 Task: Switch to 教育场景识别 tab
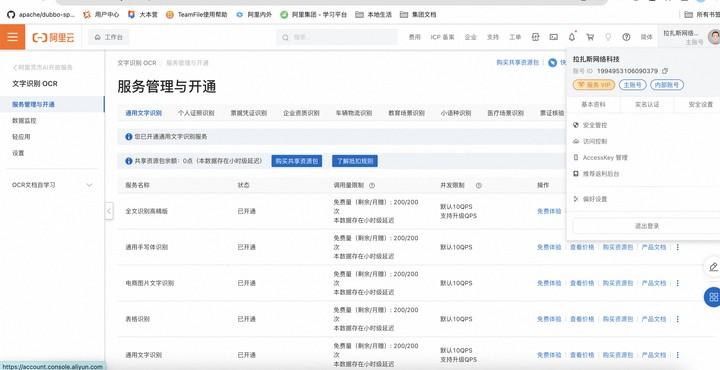406,113
